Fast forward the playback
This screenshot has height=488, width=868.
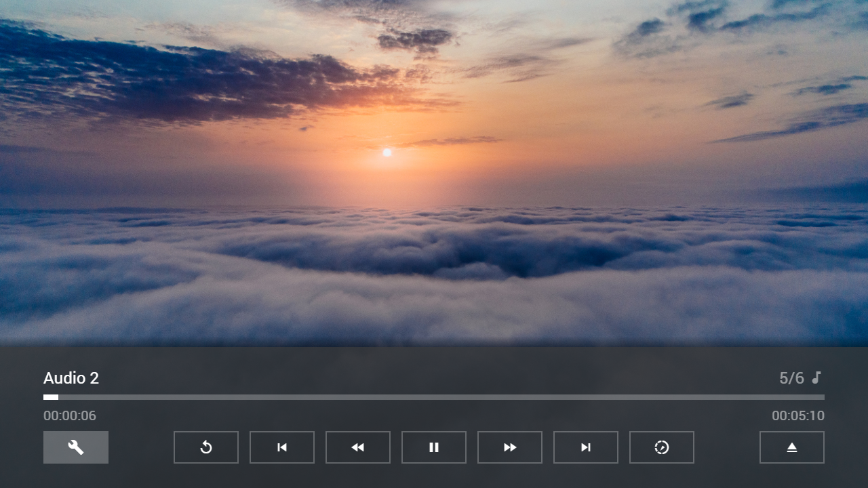[x=510, y=447]
